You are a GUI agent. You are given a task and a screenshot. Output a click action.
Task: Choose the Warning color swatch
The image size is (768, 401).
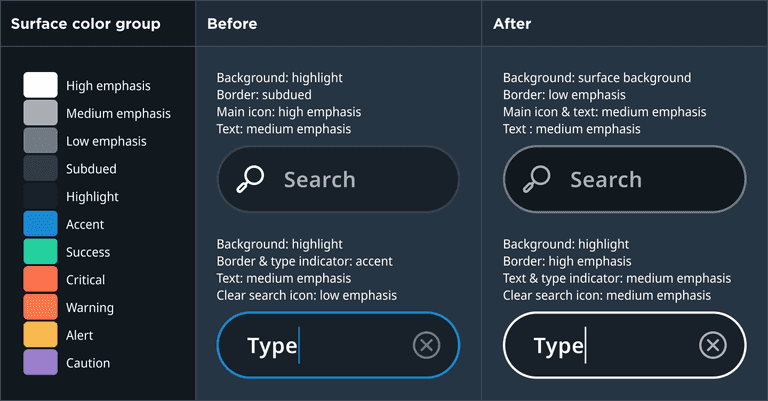(40, 307)
